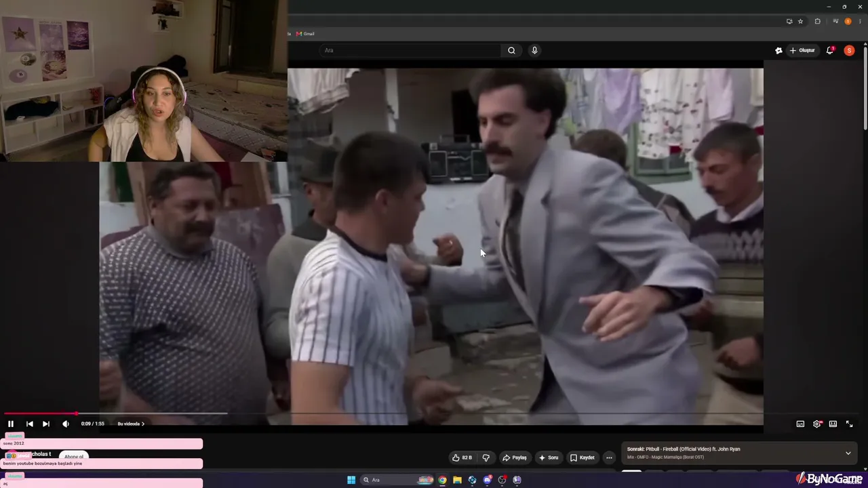This screenshot has height=488, width=868.
Task: Open the Gmail bookmark
Action: pos(305,34)
